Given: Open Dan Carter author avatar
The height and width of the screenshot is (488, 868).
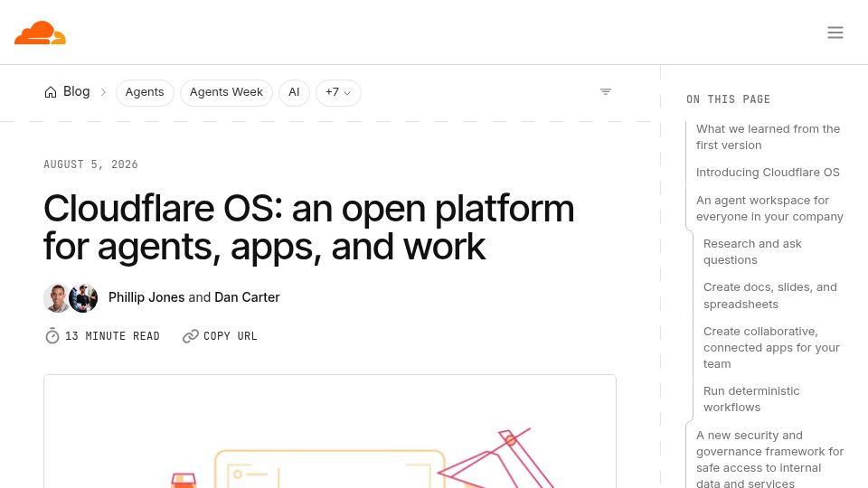Looking at the screenshot, I should 83,297.
